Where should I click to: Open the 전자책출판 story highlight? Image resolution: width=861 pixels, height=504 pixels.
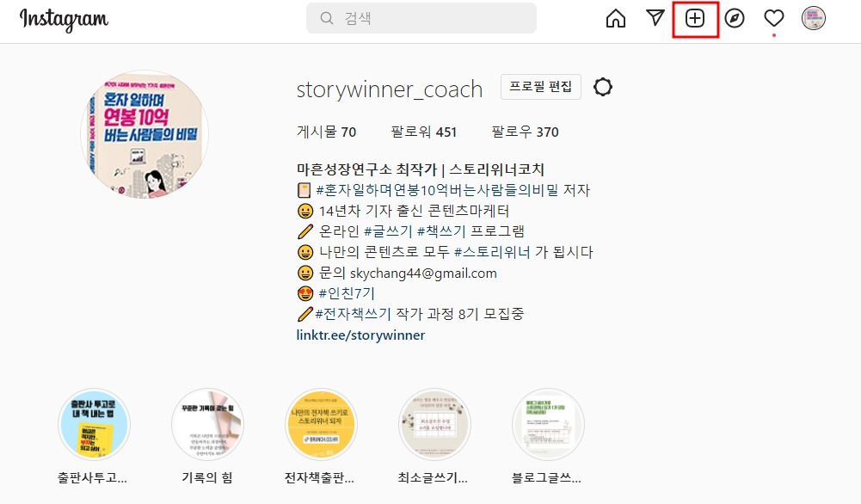click(x=321, y=424)
